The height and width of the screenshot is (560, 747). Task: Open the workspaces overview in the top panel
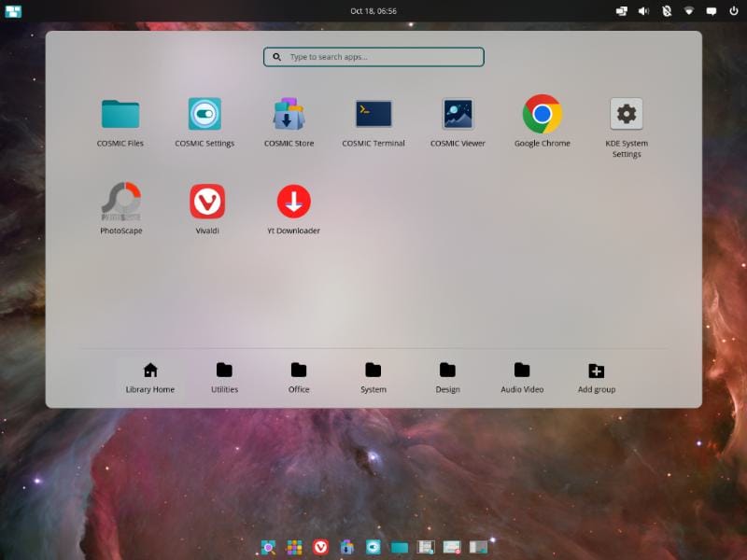pyautogui.click(x=13, y=11)
